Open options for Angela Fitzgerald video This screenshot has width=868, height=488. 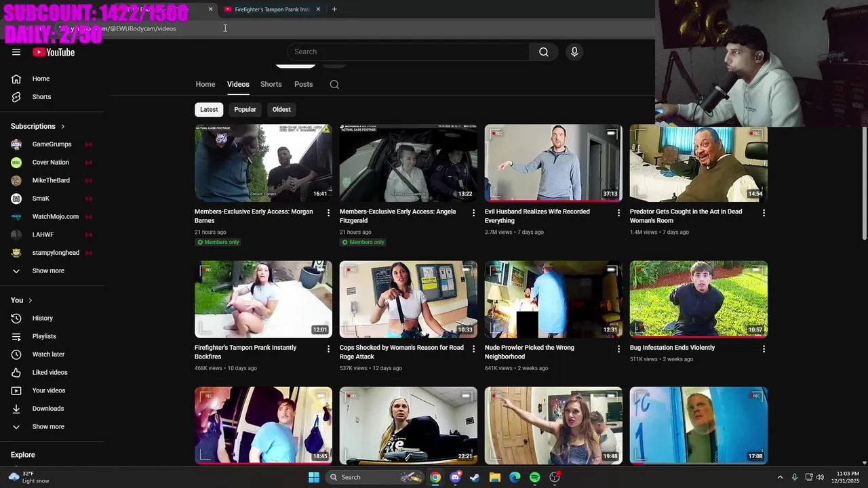coord(474,213)
